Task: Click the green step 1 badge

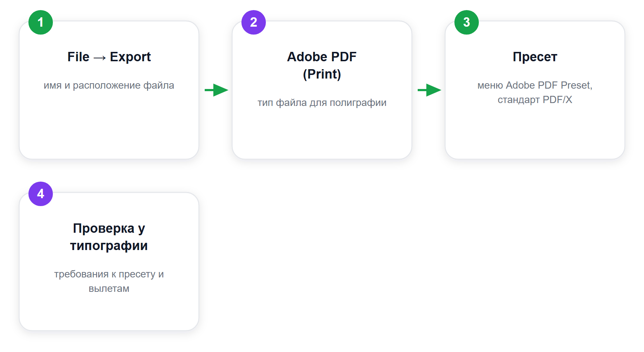Action: [x=41, y=22]
